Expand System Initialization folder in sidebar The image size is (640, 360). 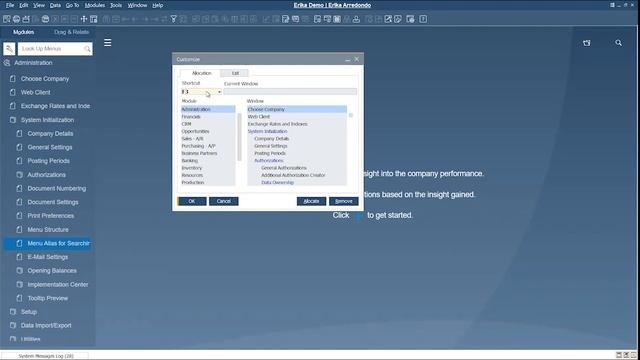pos(13,120)
